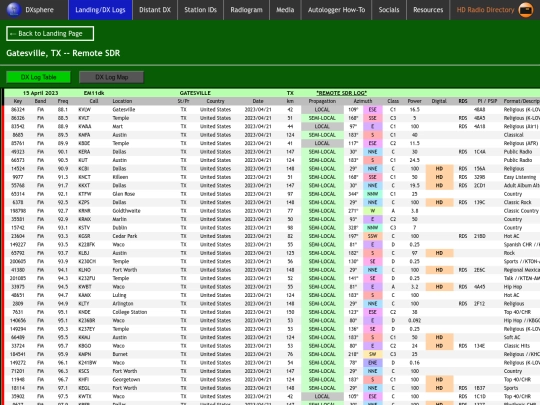The width and height of the screenshot is (540, 405).
Task: Open the *REMOTE SDR LOG* link
Action: [x=341, y=93]
